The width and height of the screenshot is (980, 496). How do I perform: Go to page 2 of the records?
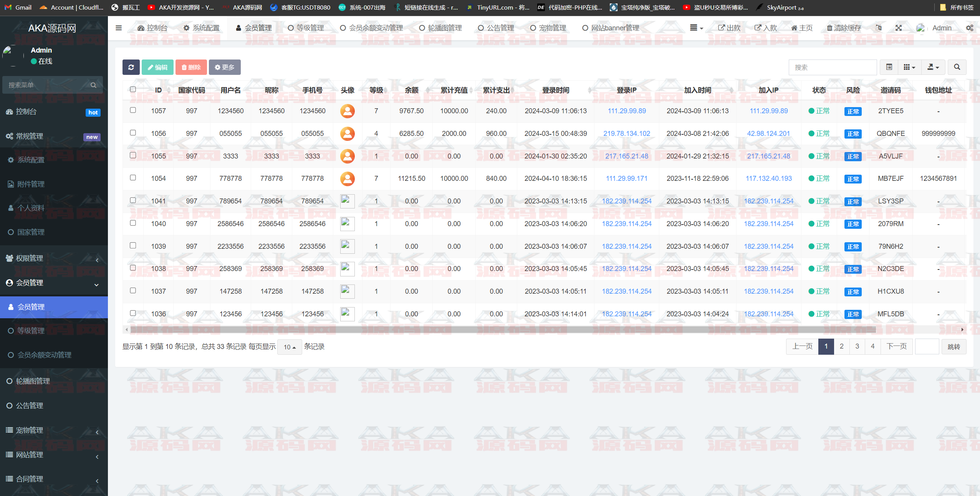841,346
